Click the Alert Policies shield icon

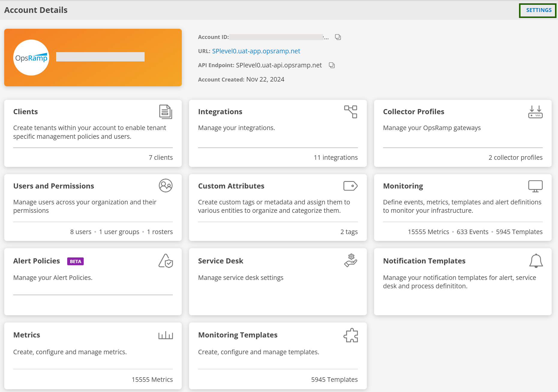point(166,261)
